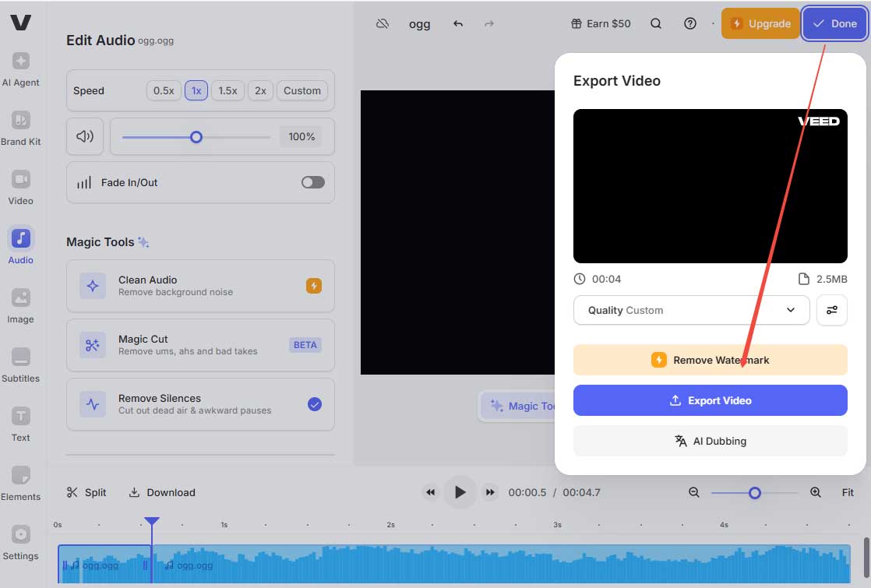Screen dimensions: 871x588
Task: Click the cloud sync-off icon
Action: [x=383, y=23]
